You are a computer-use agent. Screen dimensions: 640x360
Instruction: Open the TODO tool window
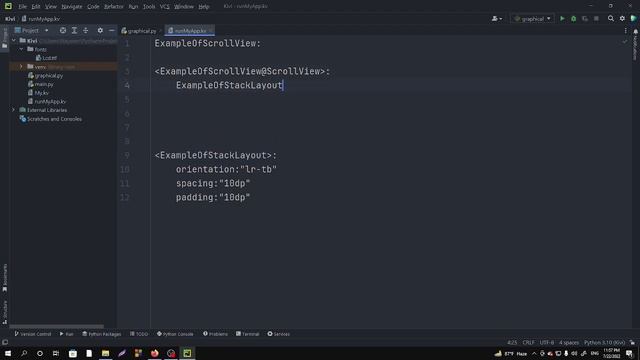coord(139,334)
